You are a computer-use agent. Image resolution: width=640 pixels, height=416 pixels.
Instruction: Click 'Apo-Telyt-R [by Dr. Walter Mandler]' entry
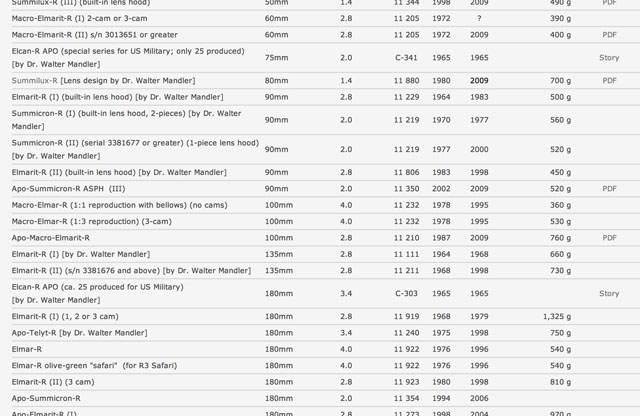80,333
